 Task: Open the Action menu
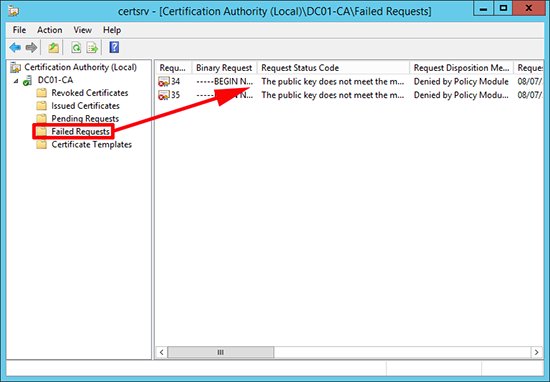click(x=49, y=30)
